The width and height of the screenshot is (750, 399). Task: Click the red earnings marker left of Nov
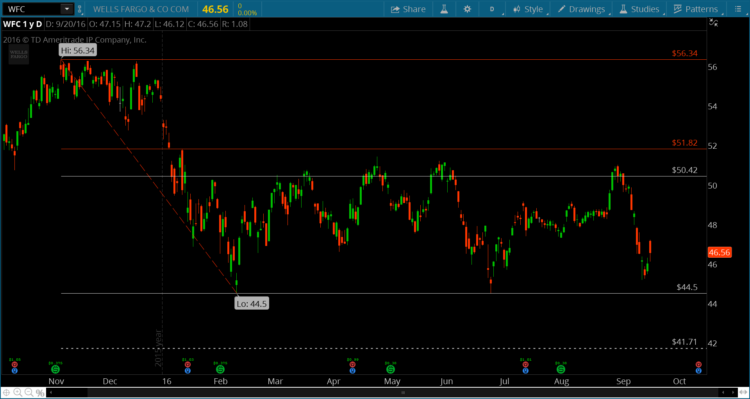tap(14, 365)
